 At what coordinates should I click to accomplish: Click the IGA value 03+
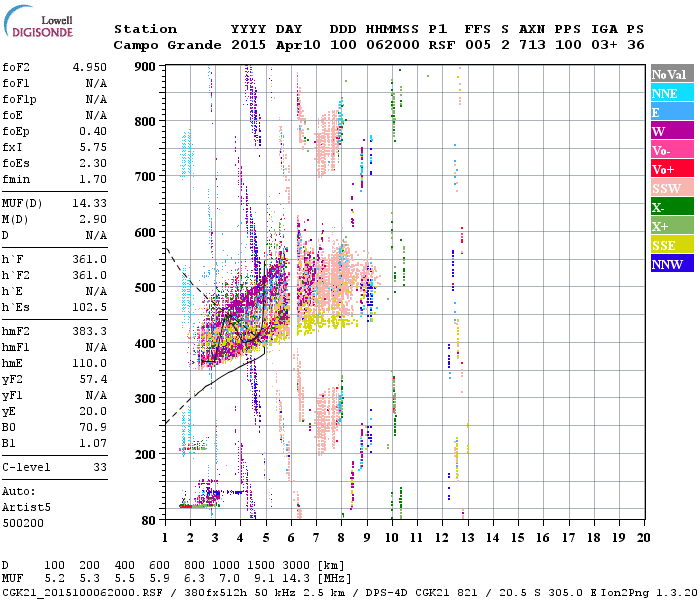pyautogui.click(x=604, y=45)
